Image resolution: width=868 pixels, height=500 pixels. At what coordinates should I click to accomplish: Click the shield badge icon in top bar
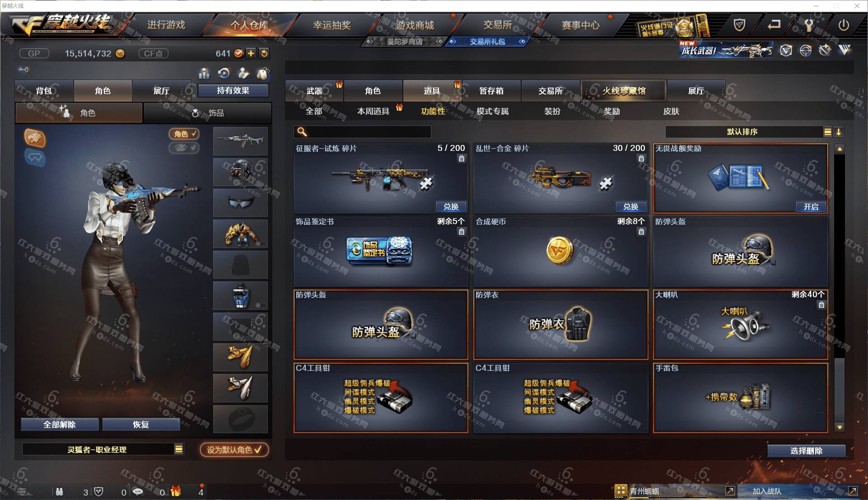739,25
